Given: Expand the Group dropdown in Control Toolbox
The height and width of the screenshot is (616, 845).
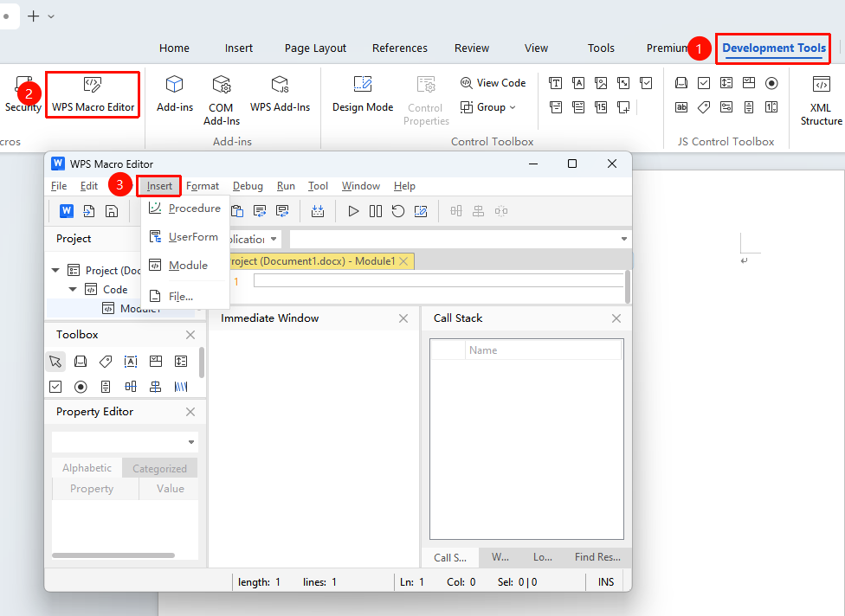Looking at the screenshot, I should pos(488,107).
